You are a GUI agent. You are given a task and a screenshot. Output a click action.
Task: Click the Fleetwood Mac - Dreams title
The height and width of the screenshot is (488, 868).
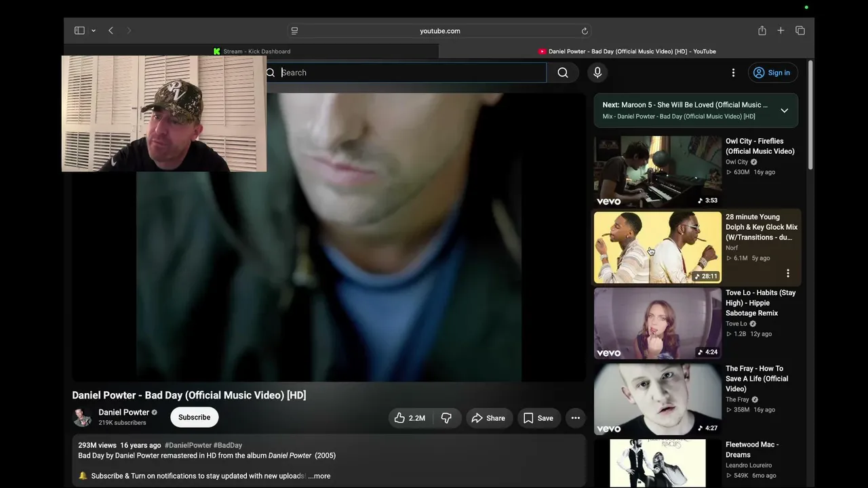pos(752,450)
